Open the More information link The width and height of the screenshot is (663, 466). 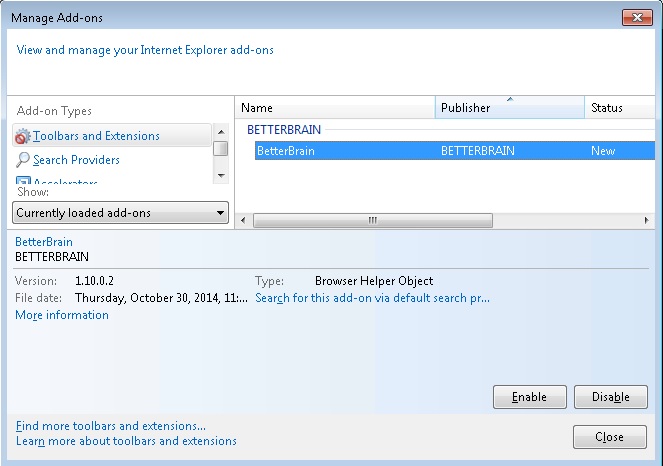62,315
